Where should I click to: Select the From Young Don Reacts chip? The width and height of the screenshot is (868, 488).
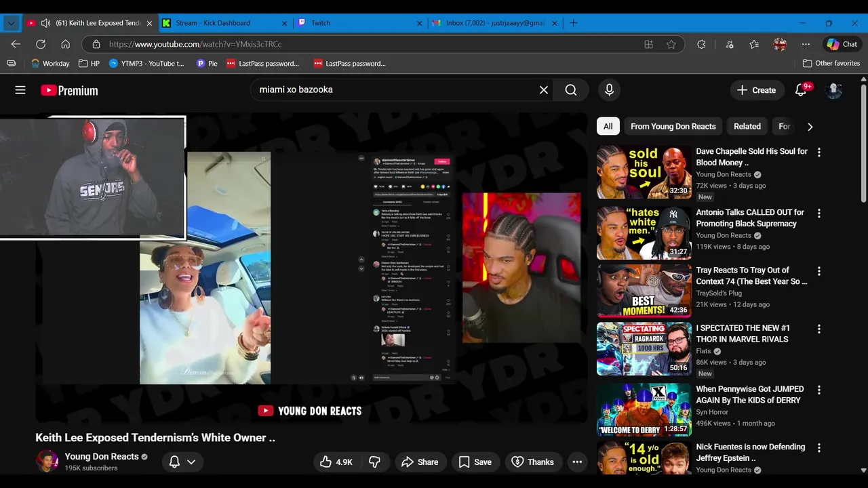pos(673,126)
